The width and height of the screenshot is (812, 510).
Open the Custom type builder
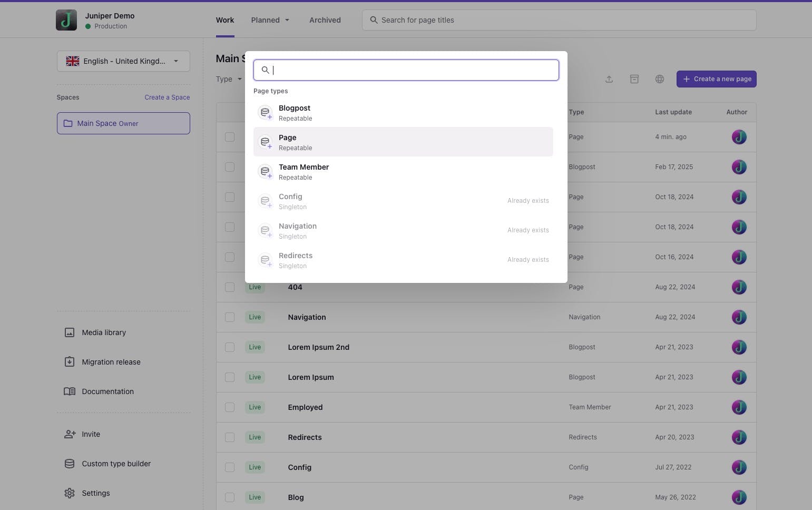pos(116,464)
